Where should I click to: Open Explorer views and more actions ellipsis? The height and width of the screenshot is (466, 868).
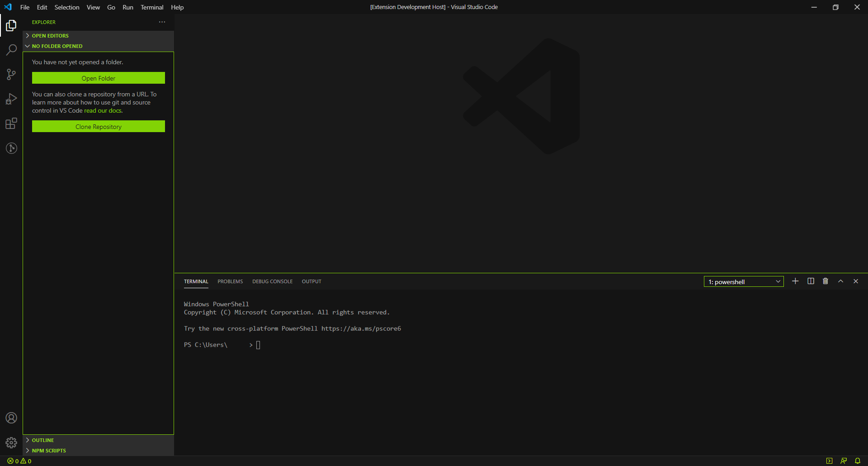(162, 22)
